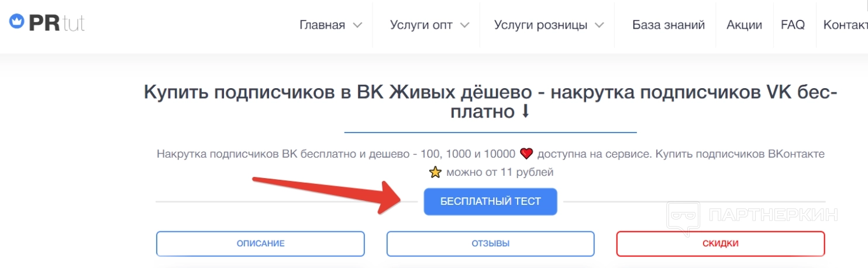Open the Акции menu link
The image size is (868, 268).
pyautogui.click(x=744, y=25)
